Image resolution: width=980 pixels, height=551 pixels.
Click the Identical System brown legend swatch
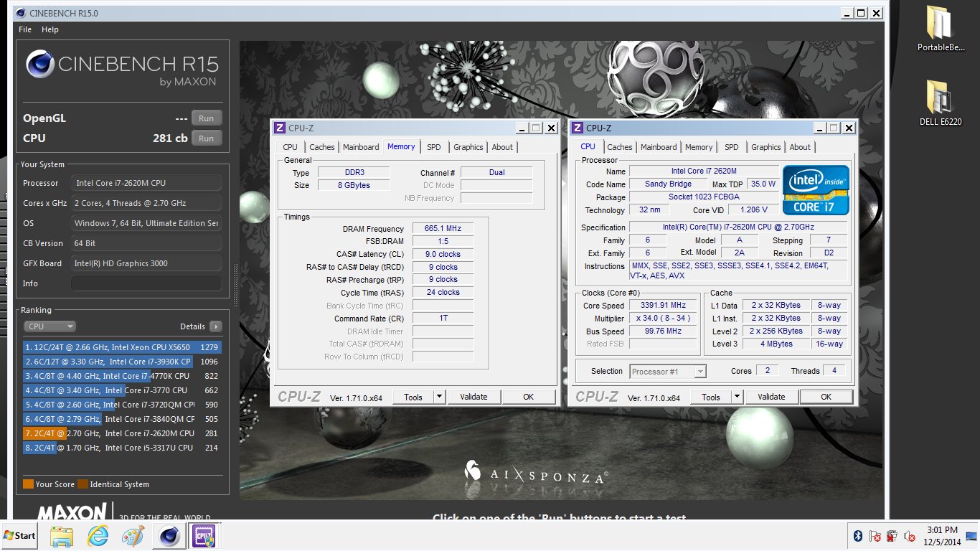click(x=83, y=484)
